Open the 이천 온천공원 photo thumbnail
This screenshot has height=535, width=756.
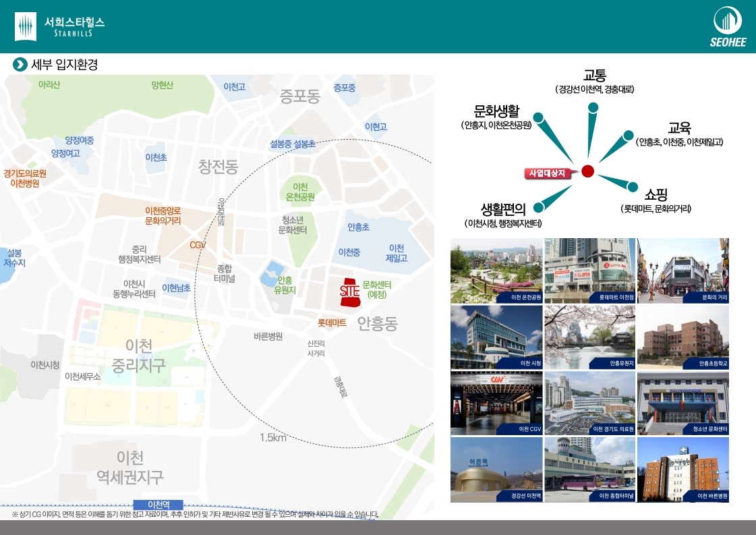click(x=496, y=271)
